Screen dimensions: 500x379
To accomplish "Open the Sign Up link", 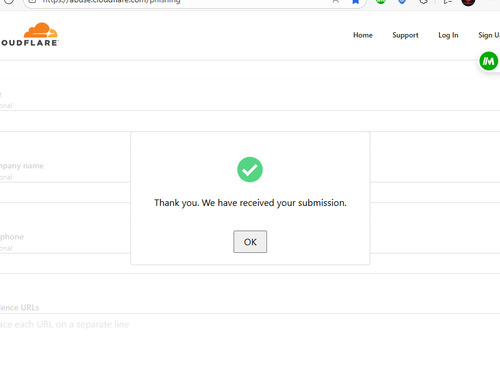I will pos(489,35).
